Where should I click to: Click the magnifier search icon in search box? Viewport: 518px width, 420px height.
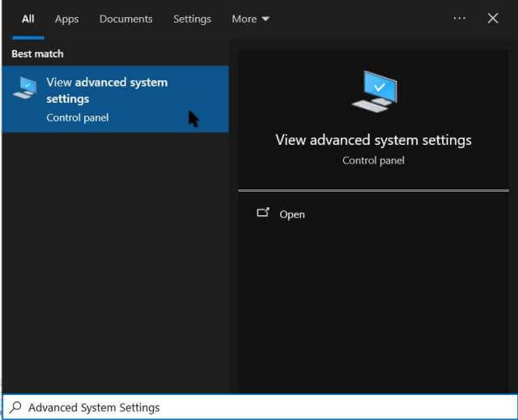[x=15, y=407]
